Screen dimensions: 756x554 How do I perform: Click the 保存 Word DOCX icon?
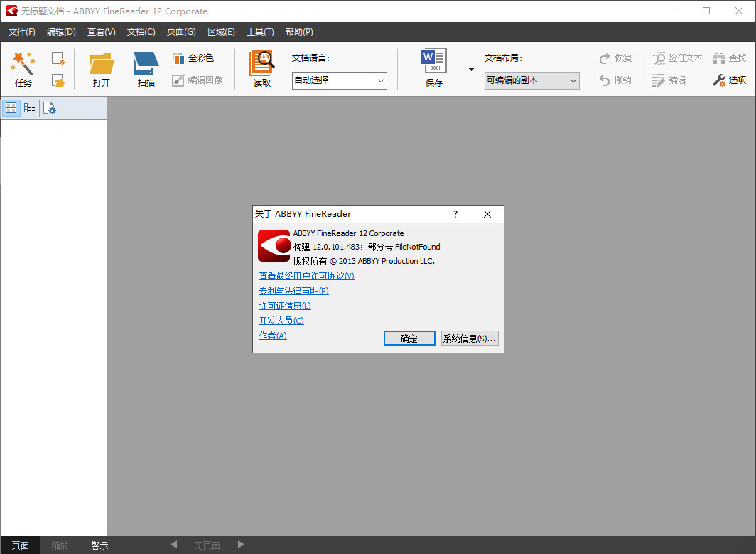[x=434, y=61]
